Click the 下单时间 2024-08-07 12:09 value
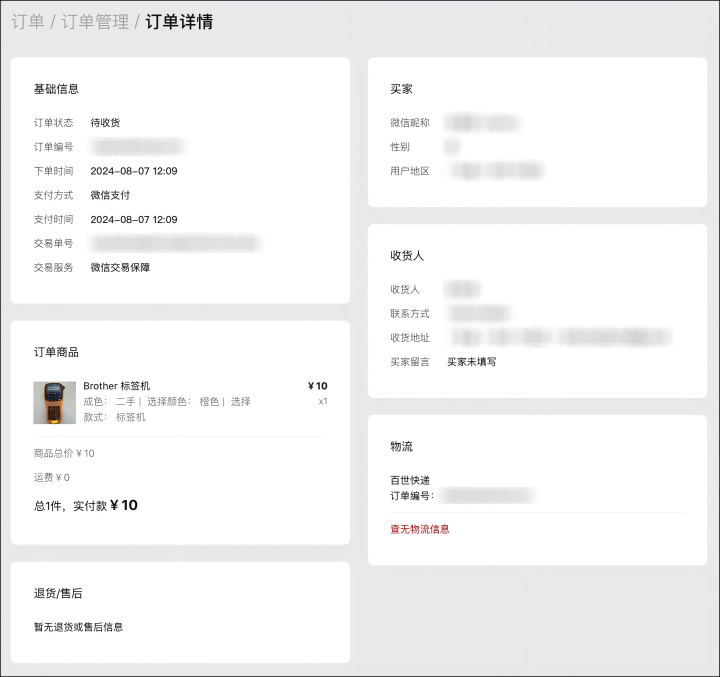This screenshot has width=720, height=677. pos(134,171)
